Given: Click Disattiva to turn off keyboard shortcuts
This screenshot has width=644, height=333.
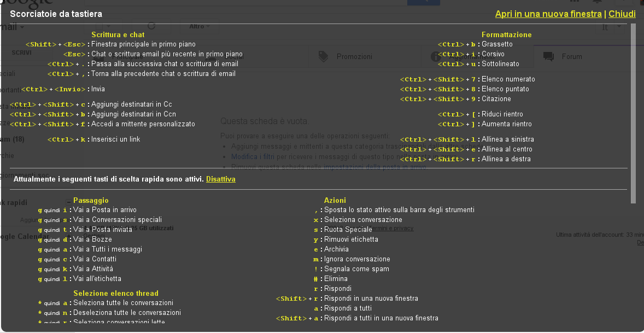Looking at the screenshot, I should pos(220,179).
